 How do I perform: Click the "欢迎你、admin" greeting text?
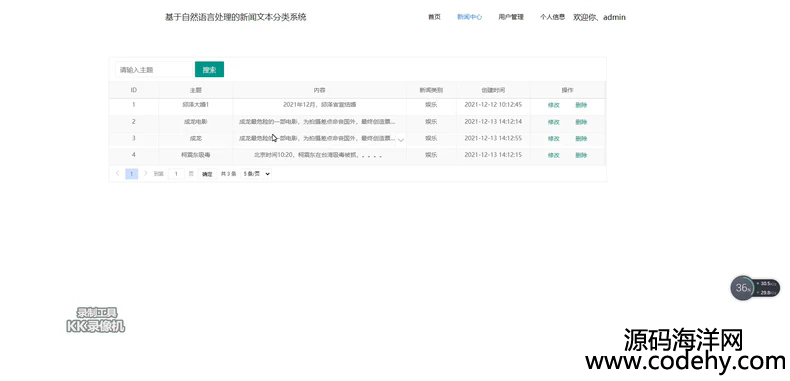(599, 17)
